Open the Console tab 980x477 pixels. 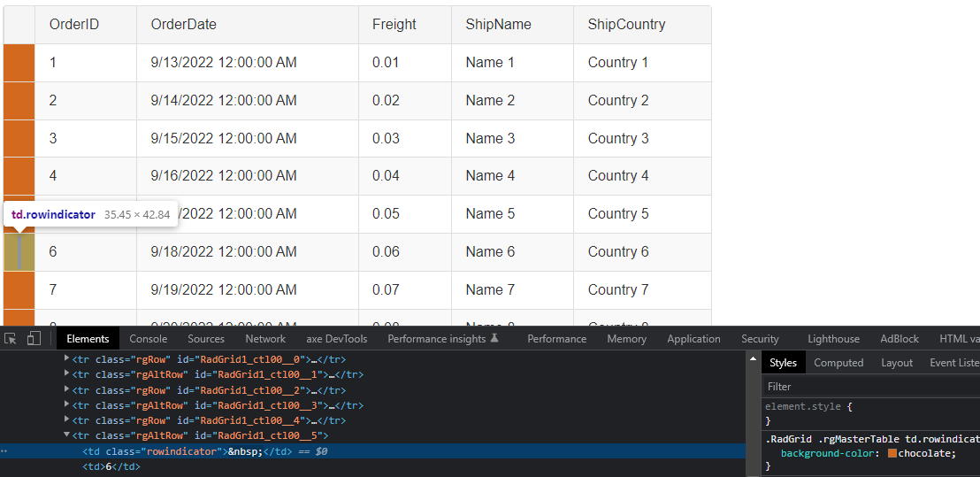click(149, 339)
